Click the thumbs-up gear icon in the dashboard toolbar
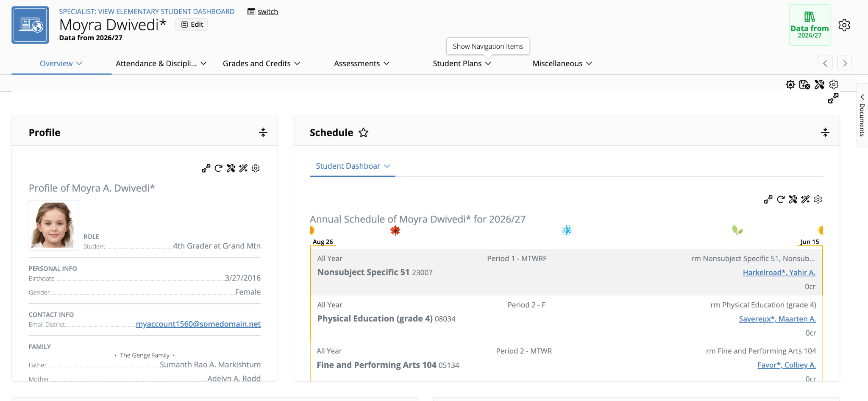Viewport: 868px width, 401px height. point(790,84)
